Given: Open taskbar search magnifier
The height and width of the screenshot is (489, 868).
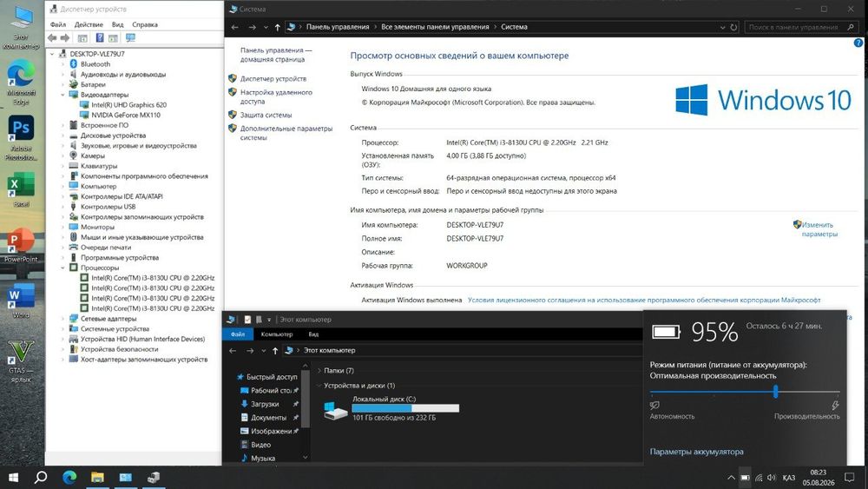Looking at the screenshot, I should click(41, 477).
